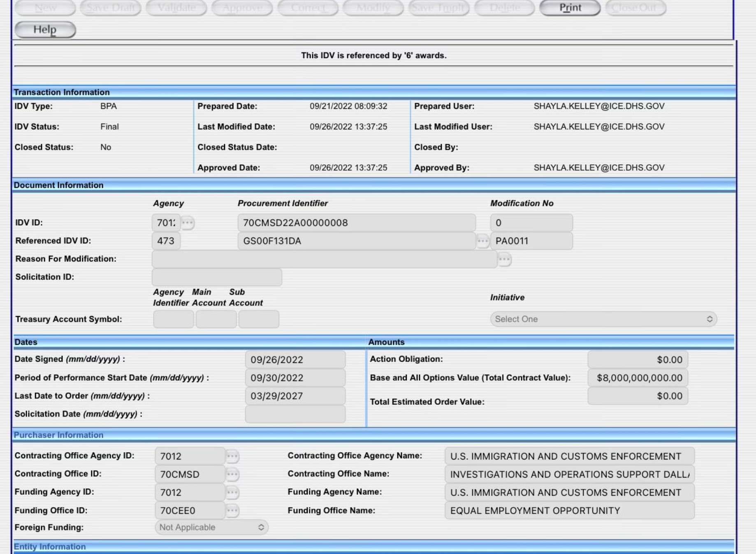The height and width of the screenshot is (554, 756).
Task: Open Contracting Office Agency ID lookup ellipsis
Action: point(232,456)
